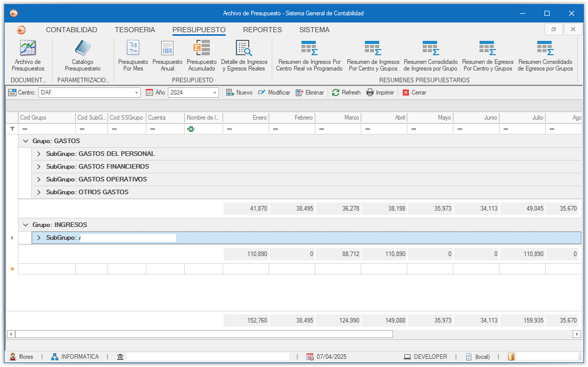Click Eliminar to delete the entry
This screenshot has height=367, width=588.
310,93
